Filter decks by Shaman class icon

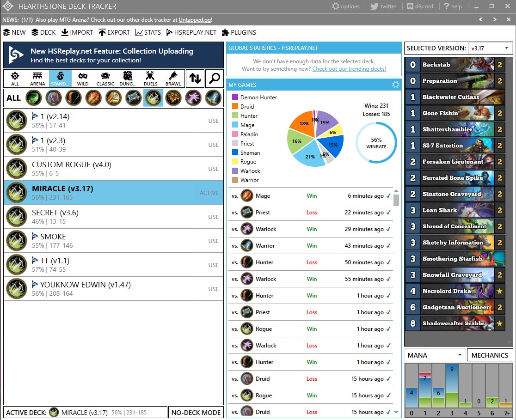coord(173,97)
